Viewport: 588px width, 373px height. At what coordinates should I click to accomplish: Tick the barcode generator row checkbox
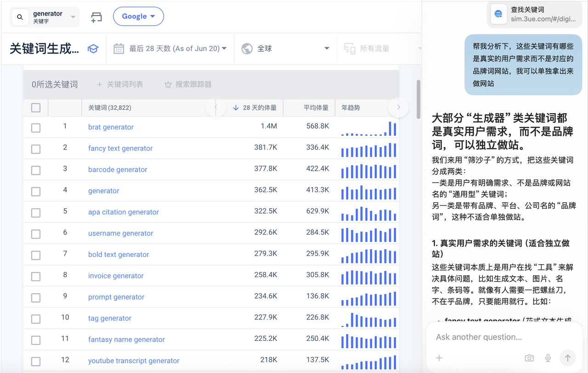click(x=36, y=170)
